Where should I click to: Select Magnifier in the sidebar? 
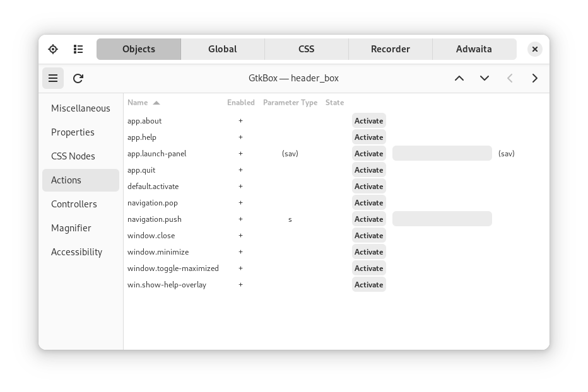coord(71,228)
